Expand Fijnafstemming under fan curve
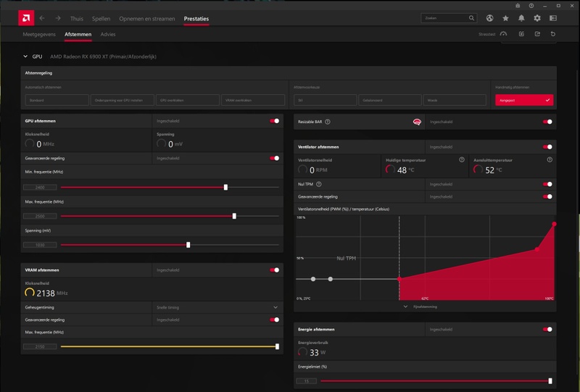The image size is (580, 392). coord(421,306)
